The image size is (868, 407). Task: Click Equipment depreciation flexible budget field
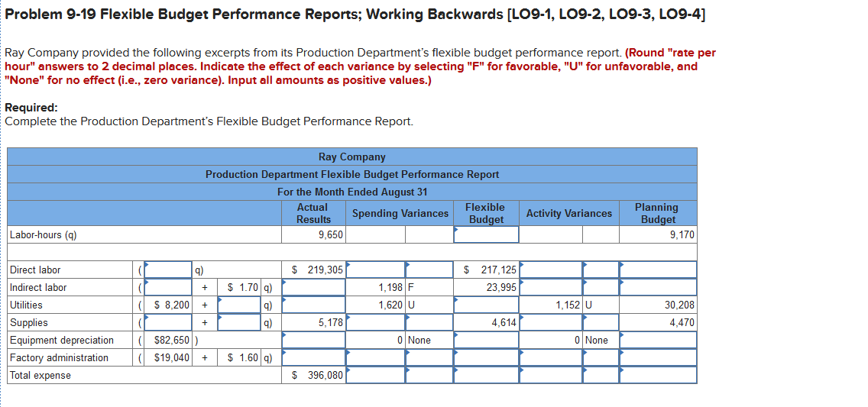click(x=486, y=340)
